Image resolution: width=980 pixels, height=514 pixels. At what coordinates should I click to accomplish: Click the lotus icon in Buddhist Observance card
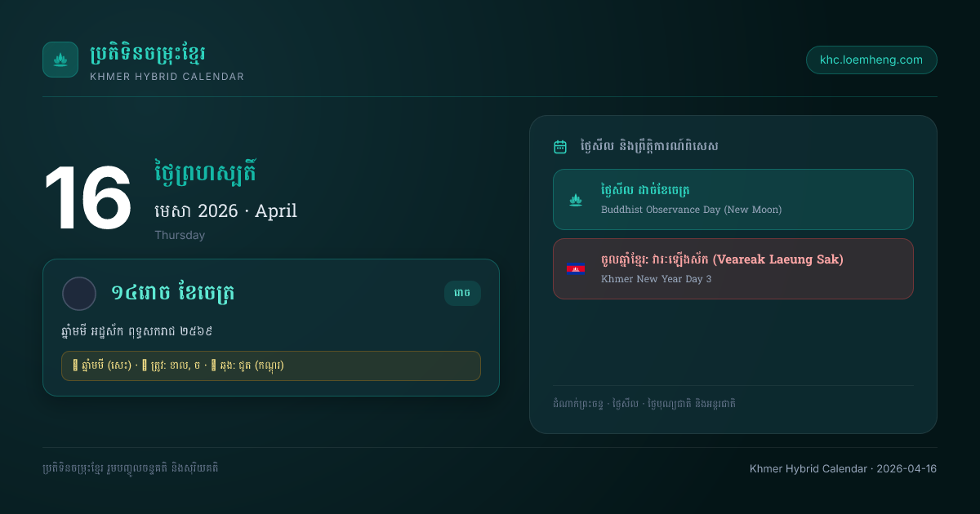[x=576, y=200]
